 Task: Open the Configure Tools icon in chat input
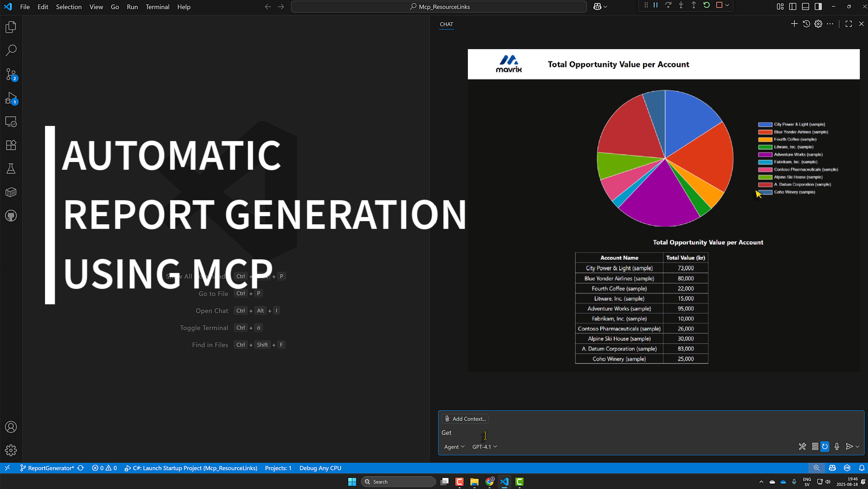pos(803,447)
